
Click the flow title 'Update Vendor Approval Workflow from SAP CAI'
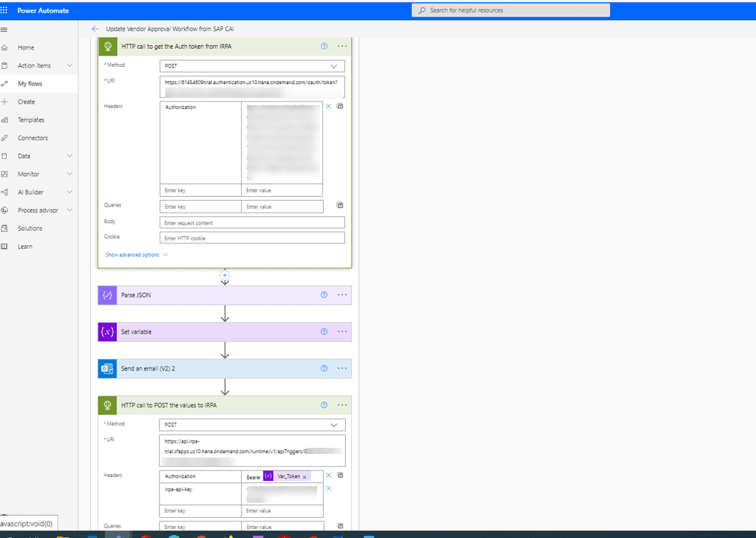(x=170, y=29)
